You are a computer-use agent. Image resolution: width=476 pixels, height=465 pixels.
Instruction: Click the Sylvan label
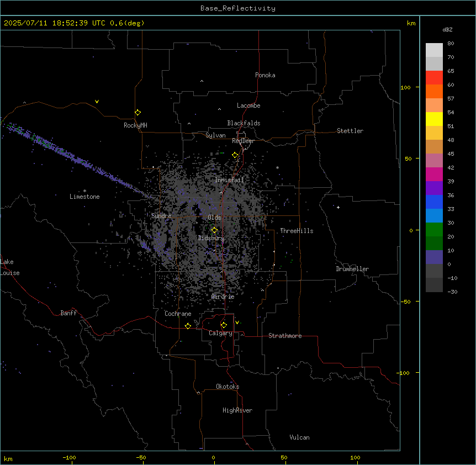[215, 135]
